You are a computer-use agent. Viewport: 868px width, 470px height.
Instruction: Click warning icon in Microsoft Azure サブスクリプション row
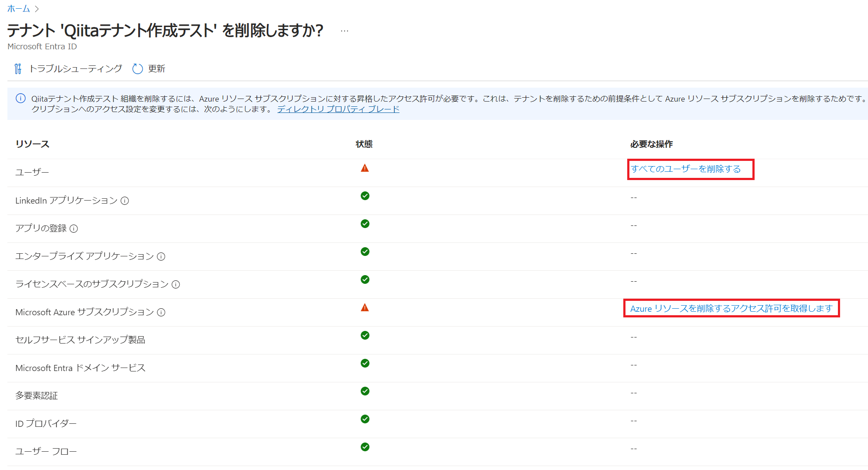(x=365, y=308)
